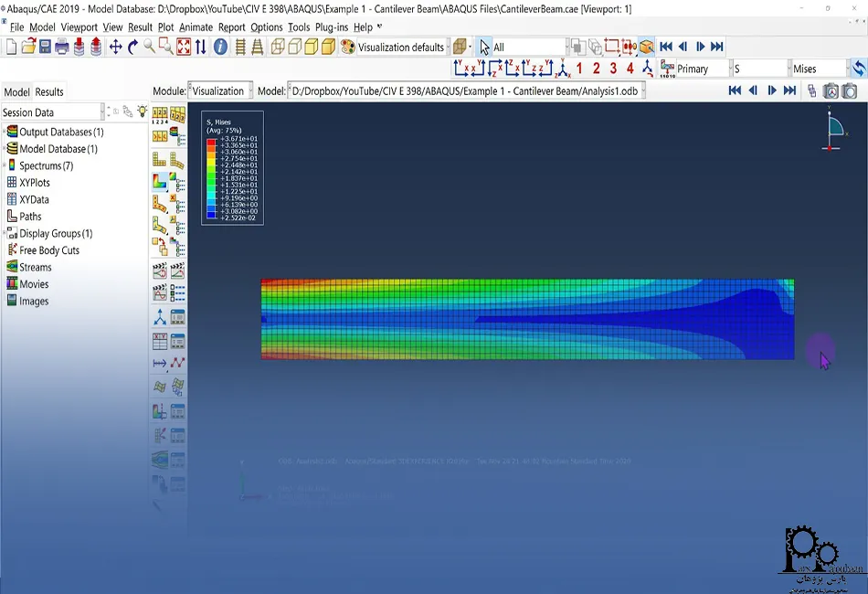
Task: Play the animation forward
Action: [x=700, y=47]
